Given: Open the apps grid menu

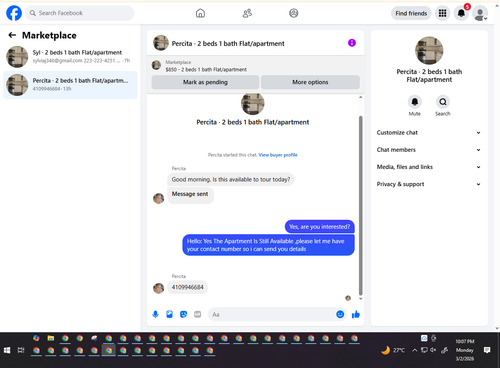Looking at the screenshot, I should (442, 13).
